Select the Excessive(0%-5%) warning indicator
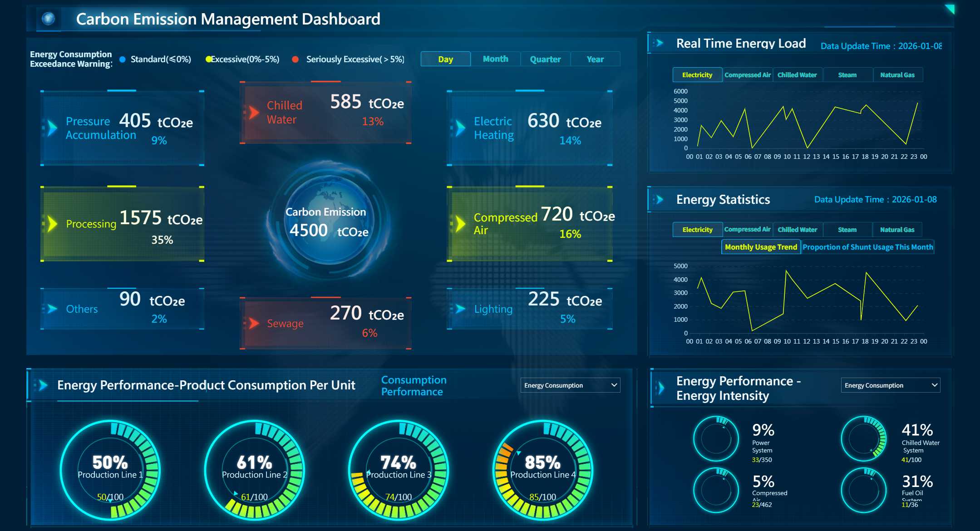This screenshot has width=980, height=531. [x=209, y=59]
